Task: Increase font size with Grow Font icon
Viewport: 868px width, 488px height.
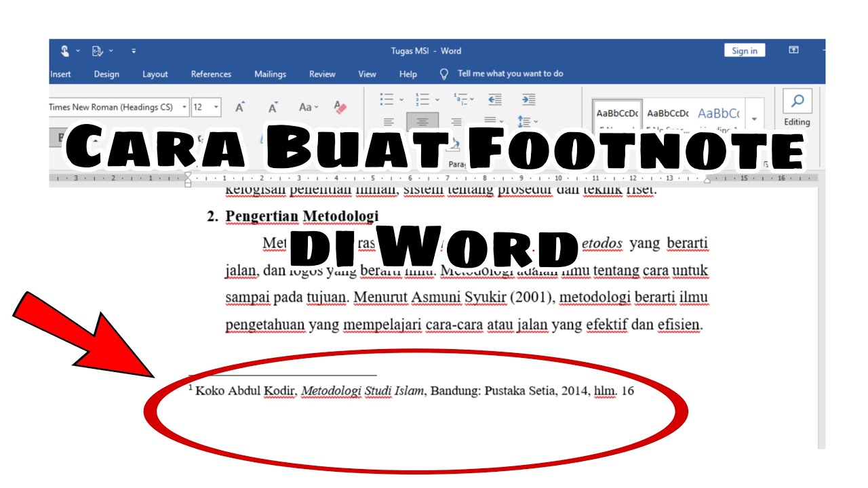Action: (239, 107)
